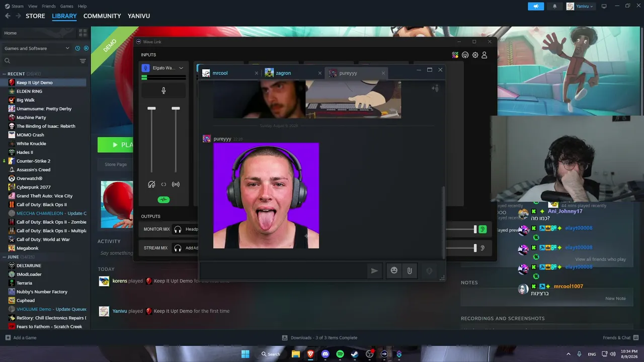Mute stream output for Elgato channel
The image size is (644, 362).
[176, 185]
